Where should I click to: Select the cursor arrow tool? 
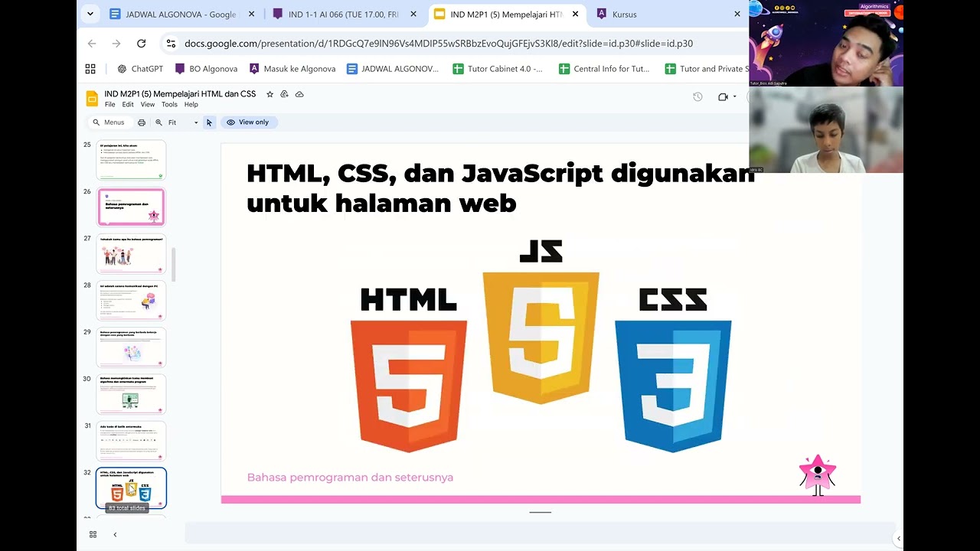(209, 122)
